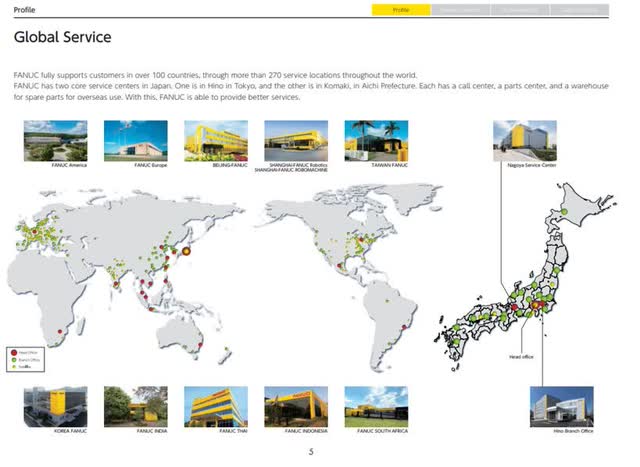Click the 'FANUC Europe' caption

[151, 165]
